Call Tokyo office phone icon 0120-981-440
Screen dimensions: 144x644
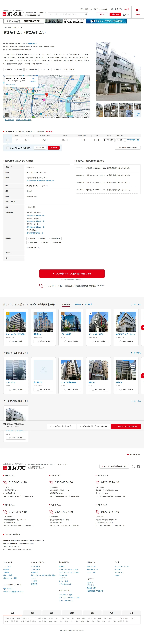click(5, 482)
